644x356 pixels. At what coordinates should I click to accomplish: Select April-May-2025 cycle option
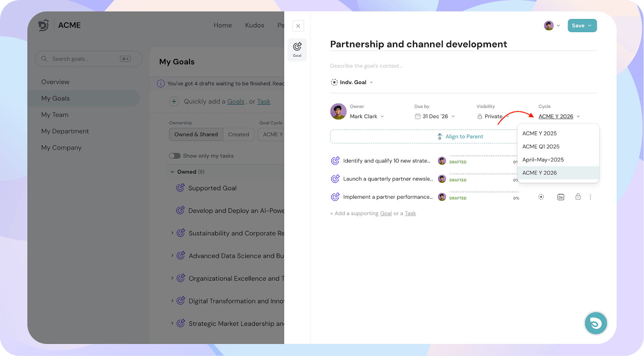click(x=543, y=160)
